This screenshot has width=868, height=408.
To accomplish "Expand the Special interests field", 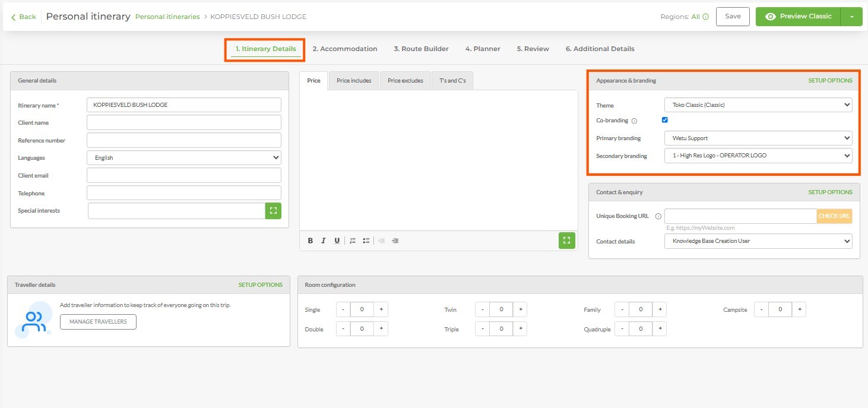I will pyautogui.click(x=273, y=211).
